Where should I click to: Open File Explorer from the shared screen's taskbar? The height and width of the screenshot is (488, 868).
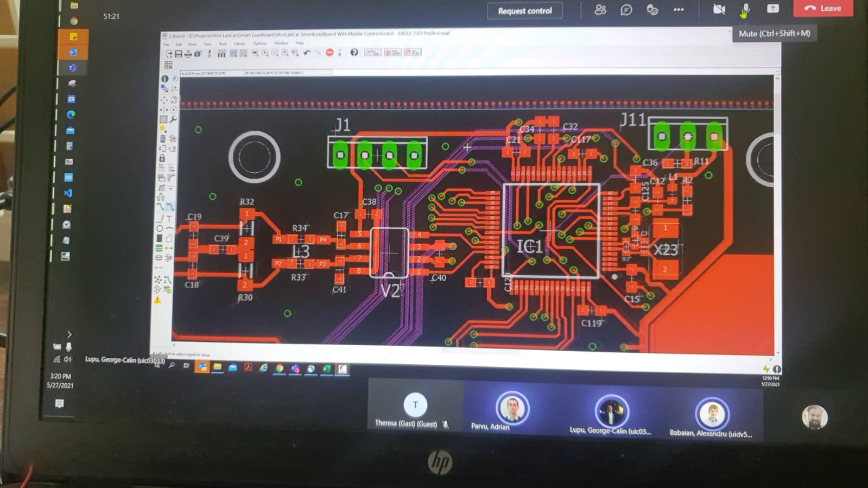pyautogui.click(x=217, y=367)
